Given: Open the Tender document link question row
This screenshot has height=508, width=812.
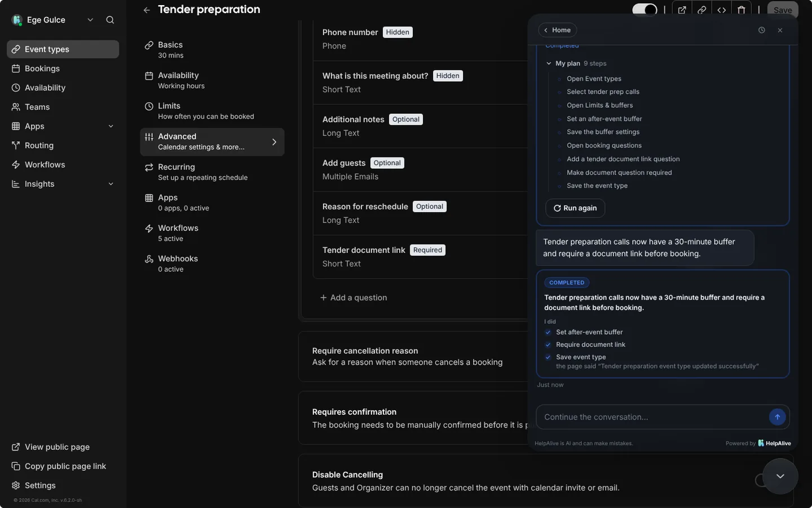Looking at the screenshot, I should [421, 257].
